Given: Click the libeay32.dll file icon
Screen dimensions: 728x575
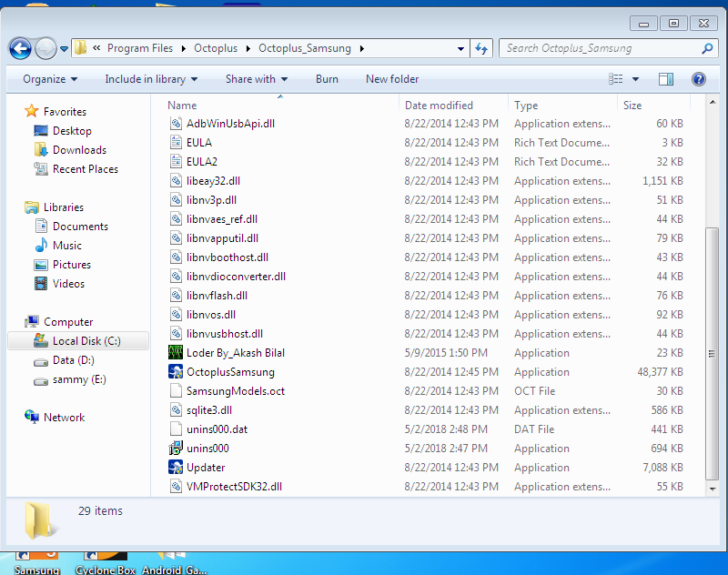Looking at the screenshot, I should point(176,181).
